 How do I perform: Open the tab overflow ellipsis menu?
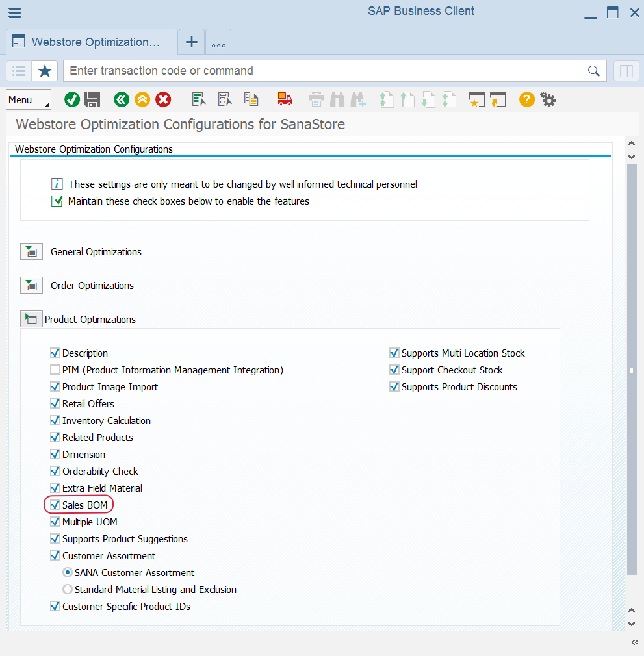pyautogui.click(x=218, y=42)
